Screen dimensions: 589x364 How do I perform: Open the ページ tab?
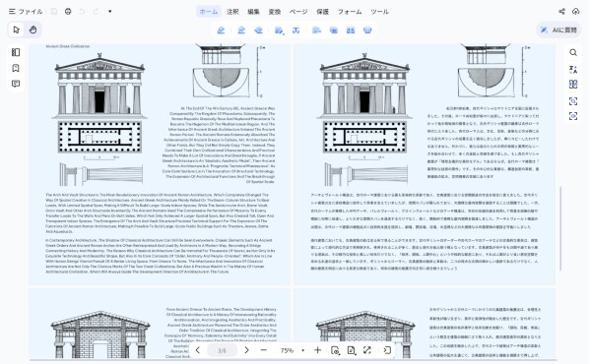298,12
